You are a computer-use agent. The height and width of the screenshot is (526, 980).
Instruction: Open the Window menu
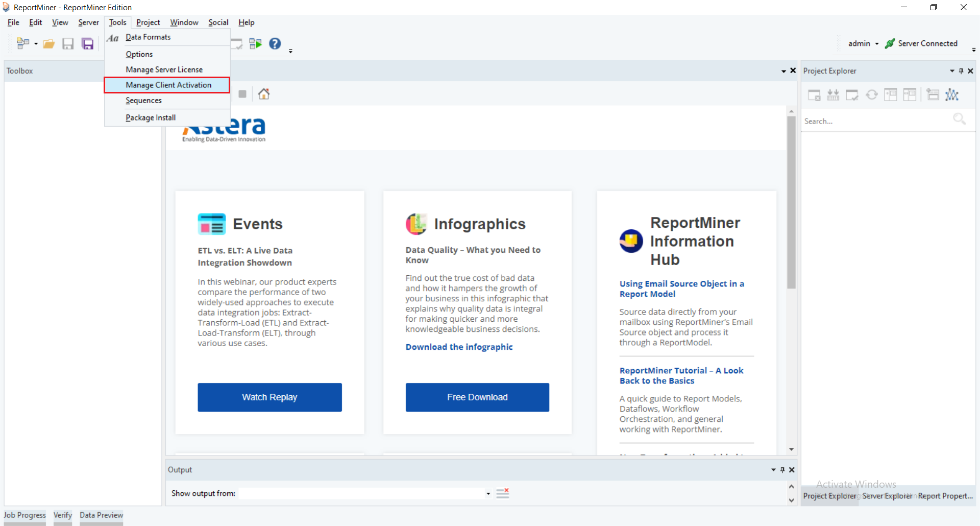coord(184,22)
